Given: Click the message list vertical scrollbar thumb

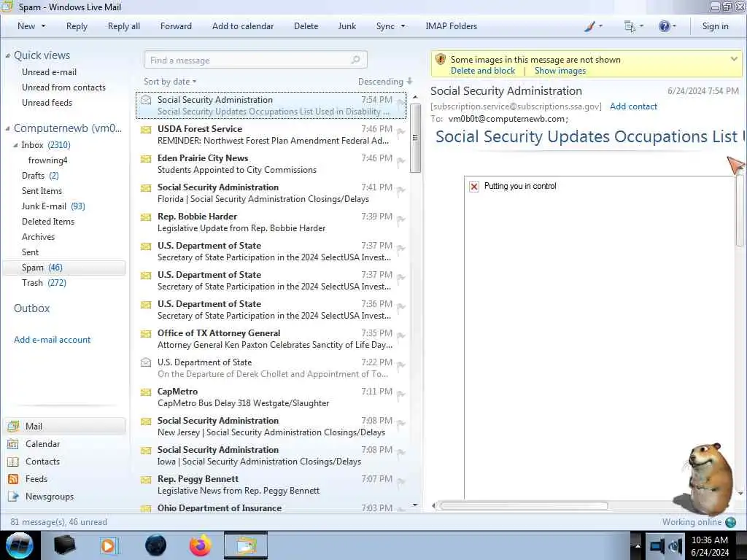Looking at the screenshot, I should [415, 138].
